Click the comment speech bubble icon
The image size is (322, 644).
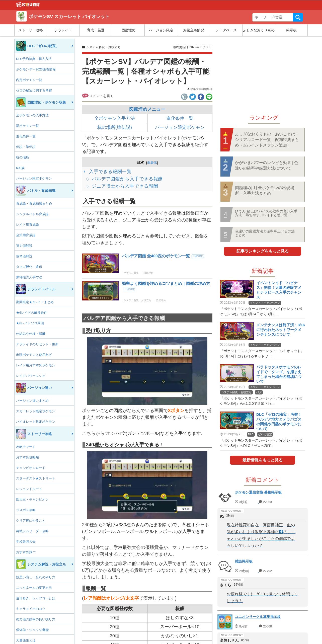[85, 96]
